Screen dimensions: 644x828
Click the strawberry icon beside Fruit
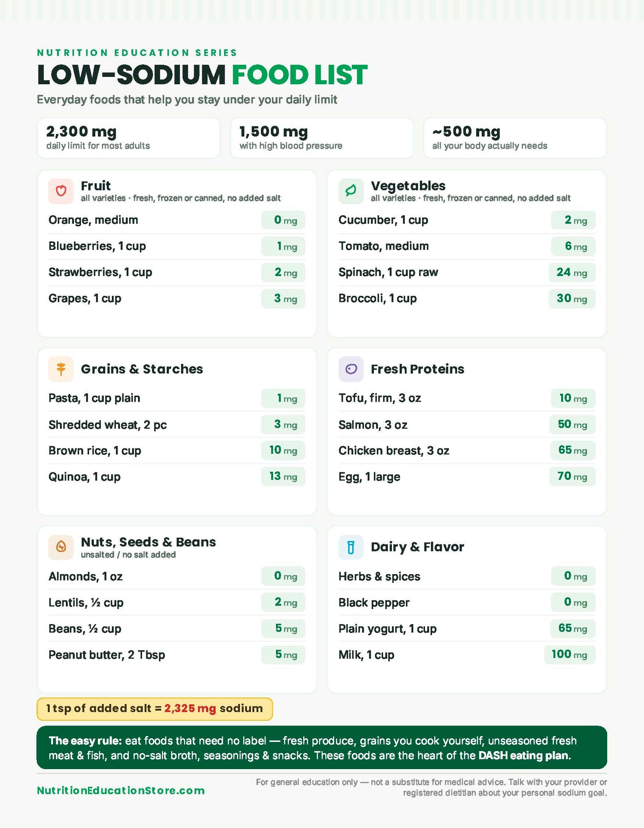click(61, 191)
